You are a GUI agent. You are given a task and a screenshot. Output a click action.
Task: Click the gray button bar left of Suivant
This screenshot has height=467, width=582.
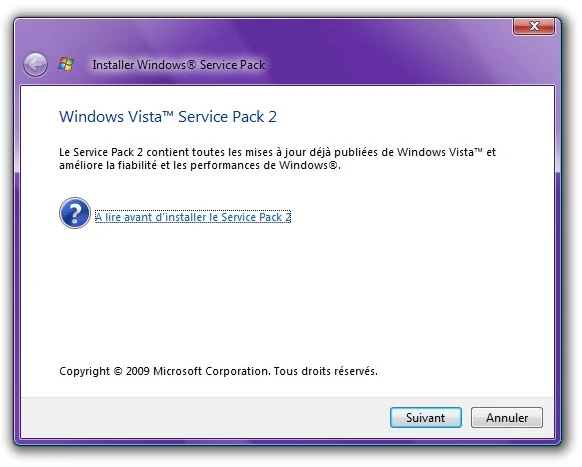tap(204, 418)
